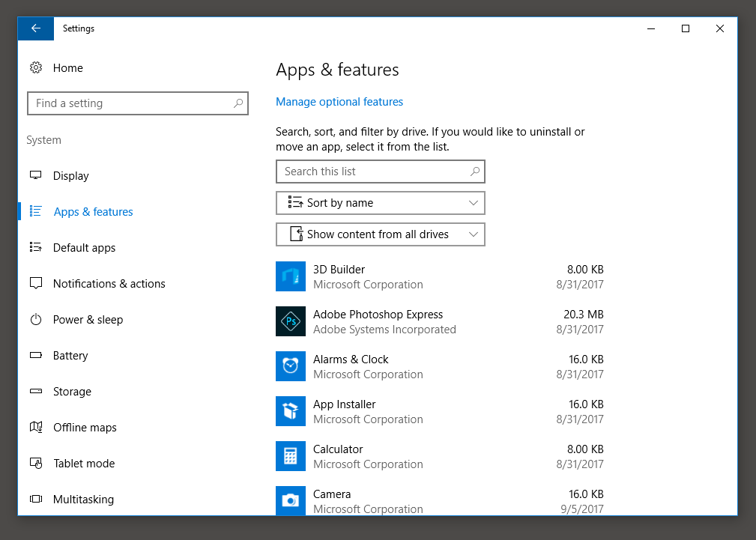Select the Alarms & Clock name text
The image size is (756, 540).
coord(351,360)
